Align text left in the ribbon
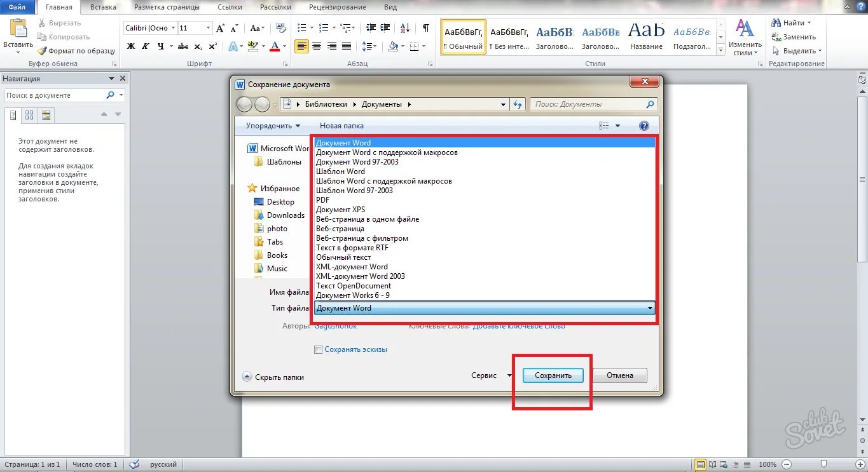 pyautogui.click(x=301, y=46)
